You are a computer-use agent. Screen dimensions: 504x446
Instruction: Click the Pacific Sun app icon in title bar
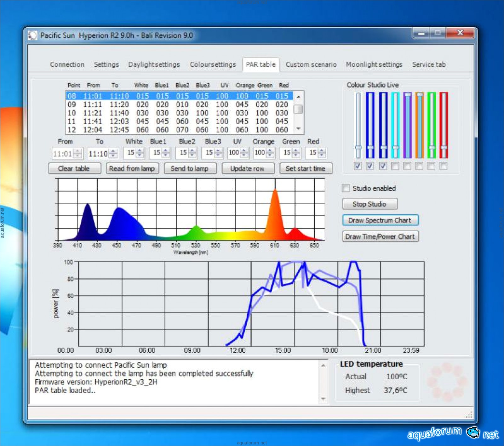pyautogui.click(x=32, y=36)
